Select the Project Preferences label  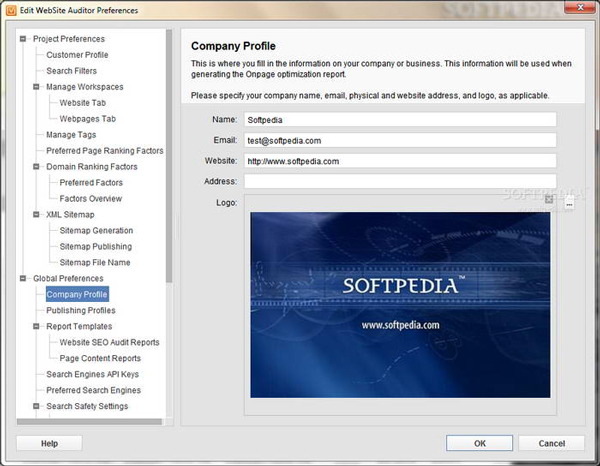pos(69,39)
